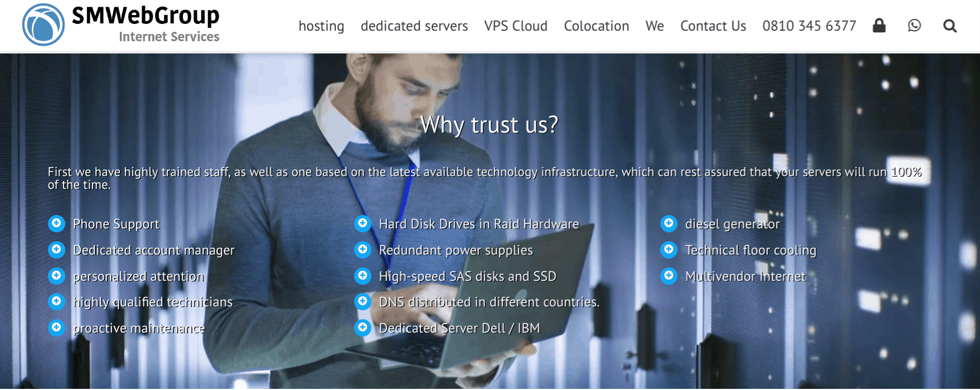Click plus icon beside Hard Disk Drives in Raid
This screenshot has width=980, height=390.
tap(363, 223)
